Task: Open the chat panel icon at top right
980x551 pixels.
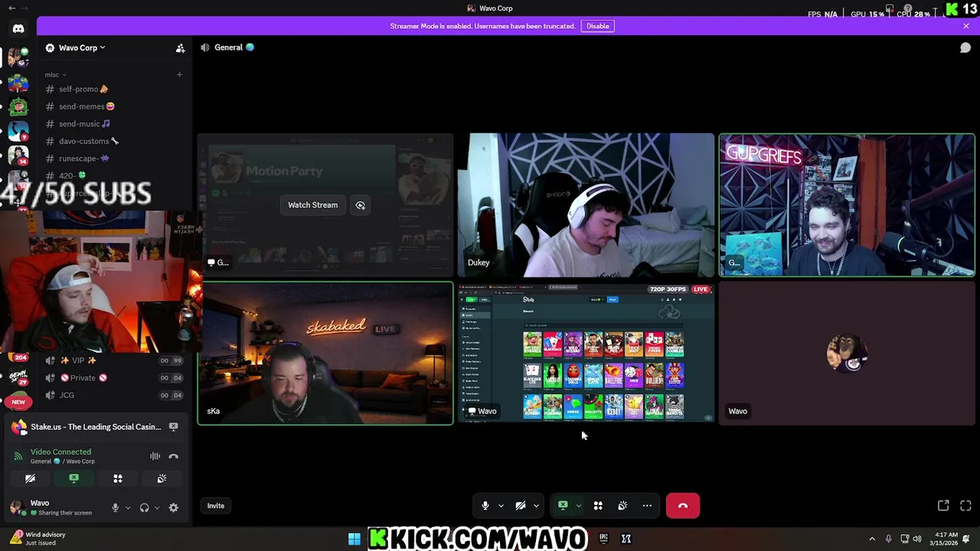Action: 965,47
